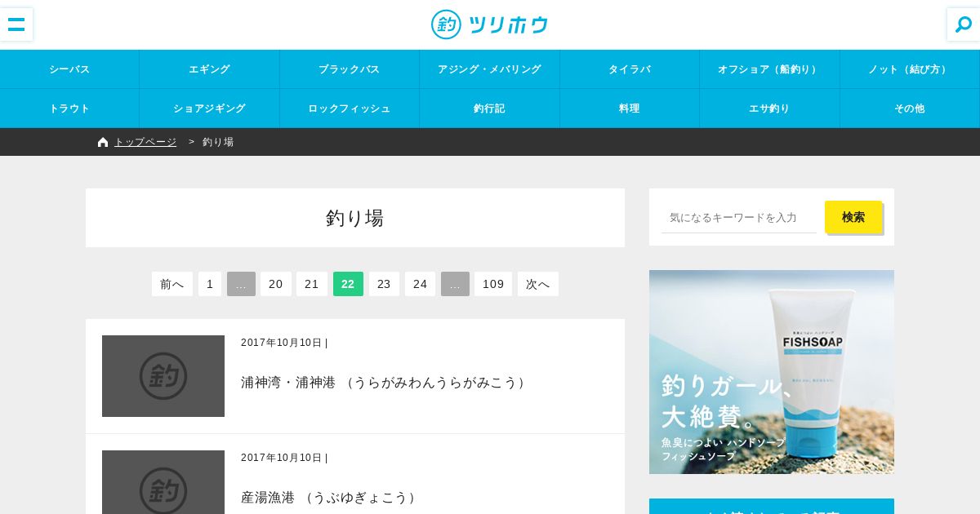Open the シーバス category
The height and width of the screenshot is (514, 980).
click(69, 69)
